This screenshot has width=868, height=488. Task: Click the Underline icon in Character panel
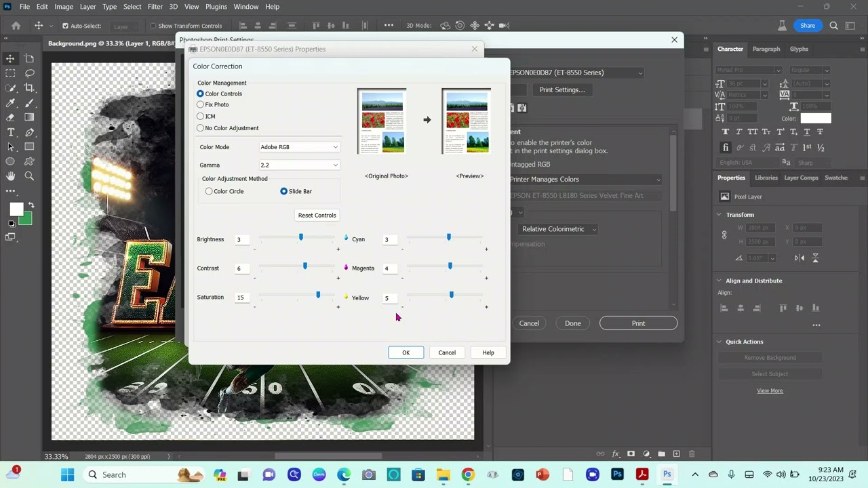(x=807, y=132)
